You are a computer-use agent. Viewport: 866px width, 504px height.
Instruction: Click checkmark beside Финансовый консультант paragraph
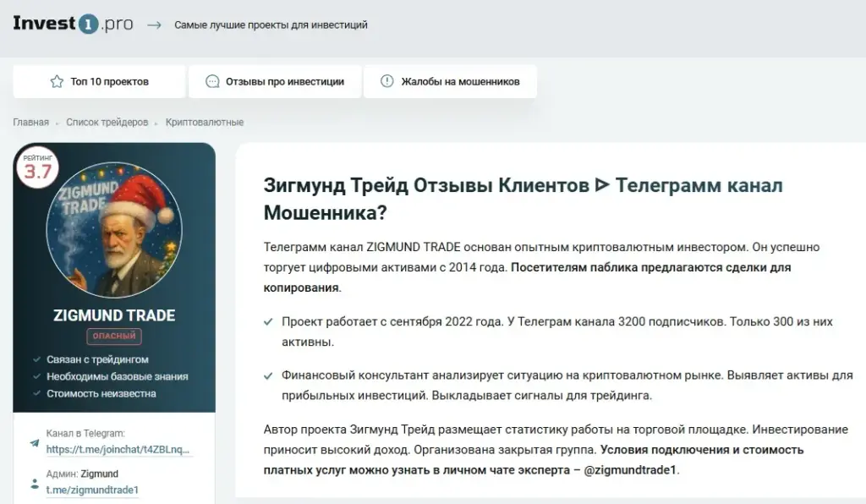pyautogui.click(x=268, y=375)
